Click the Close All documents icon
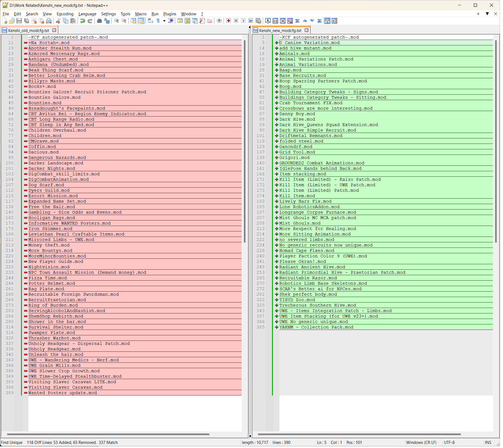The height and width of the screenshot is (448, 503). [x=42, y=21]
